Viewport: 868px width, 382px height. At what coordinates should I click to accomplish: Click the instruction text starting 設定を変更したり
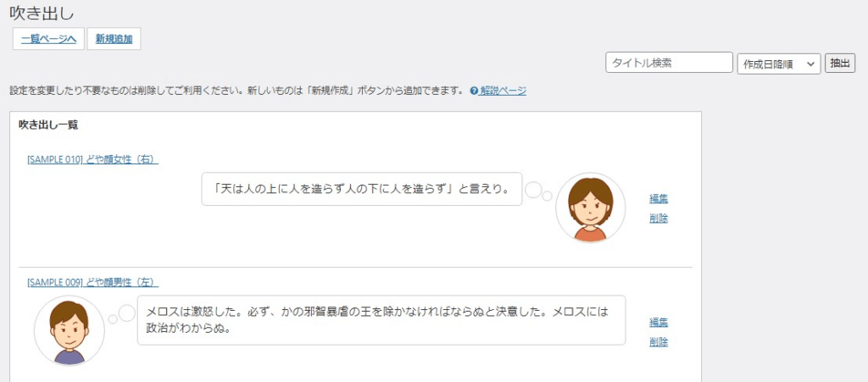pos(236,91)
